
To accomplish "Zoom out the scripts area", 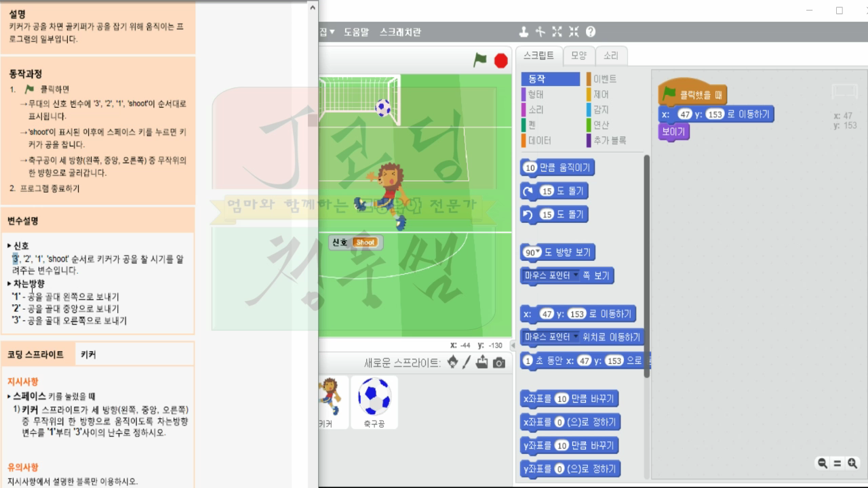I will tap(823, 464).
